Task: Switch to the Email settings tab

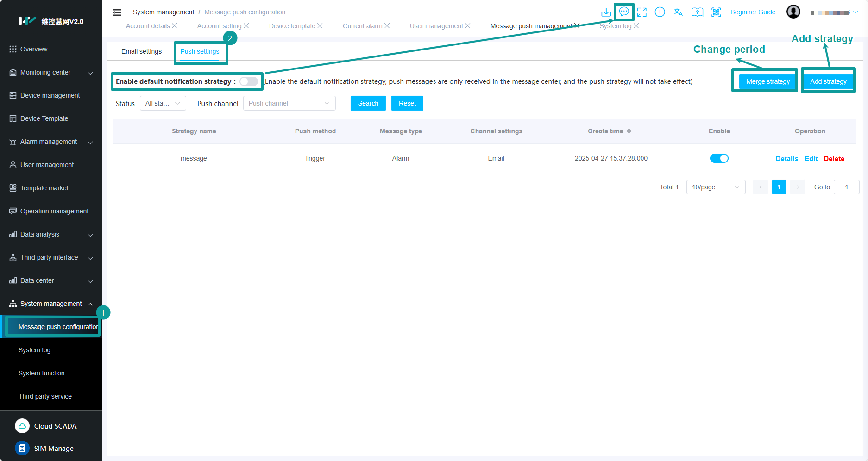Action: (x=141, y=51)
